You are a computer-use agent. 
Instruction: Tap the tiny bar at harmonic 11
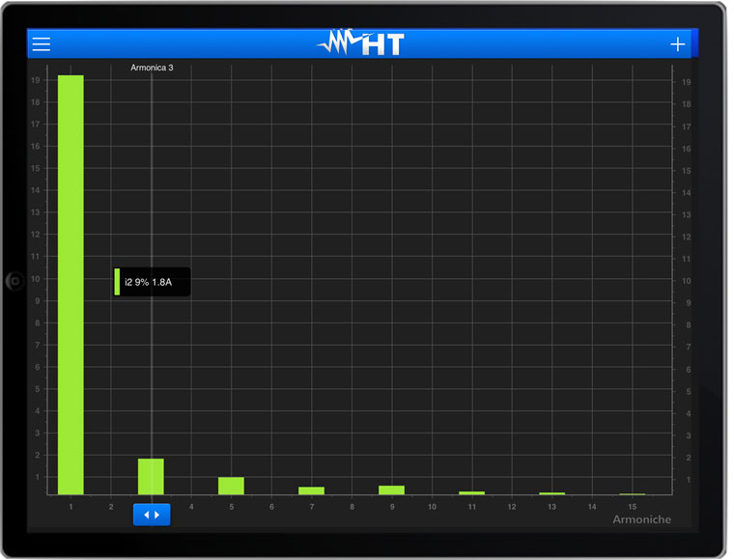tap(471, 492)
